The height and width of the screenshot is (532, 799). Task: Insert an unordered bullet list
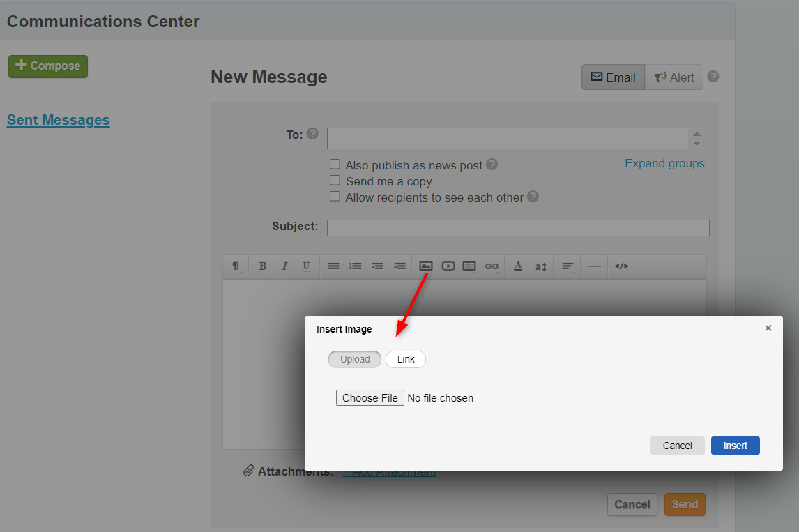(x=334, y=266)
